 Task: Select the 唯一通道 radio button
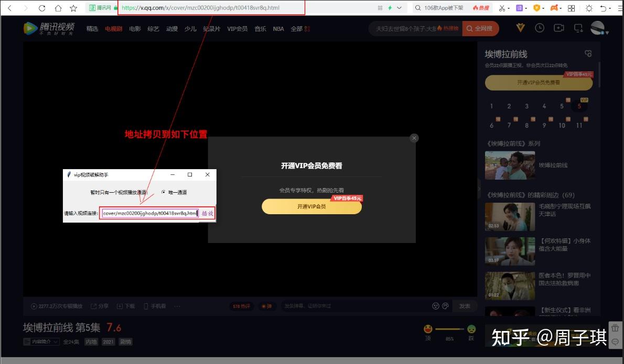pos(164,192)
